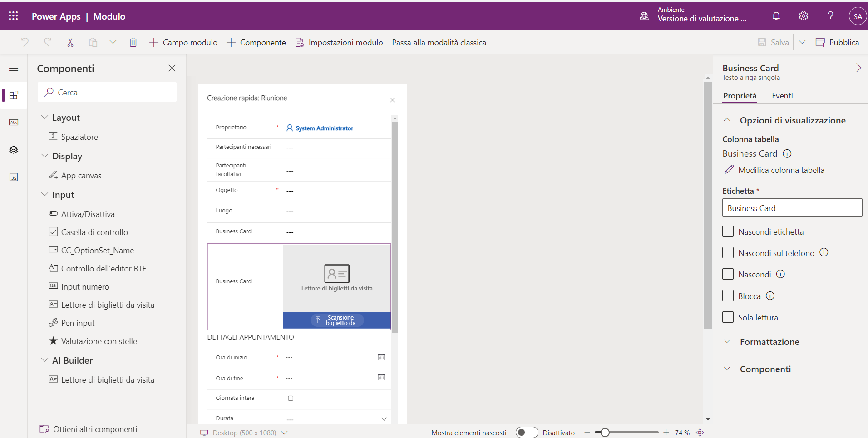
Task: Click the cut scissors icon
Action: (x=70, y=42)
